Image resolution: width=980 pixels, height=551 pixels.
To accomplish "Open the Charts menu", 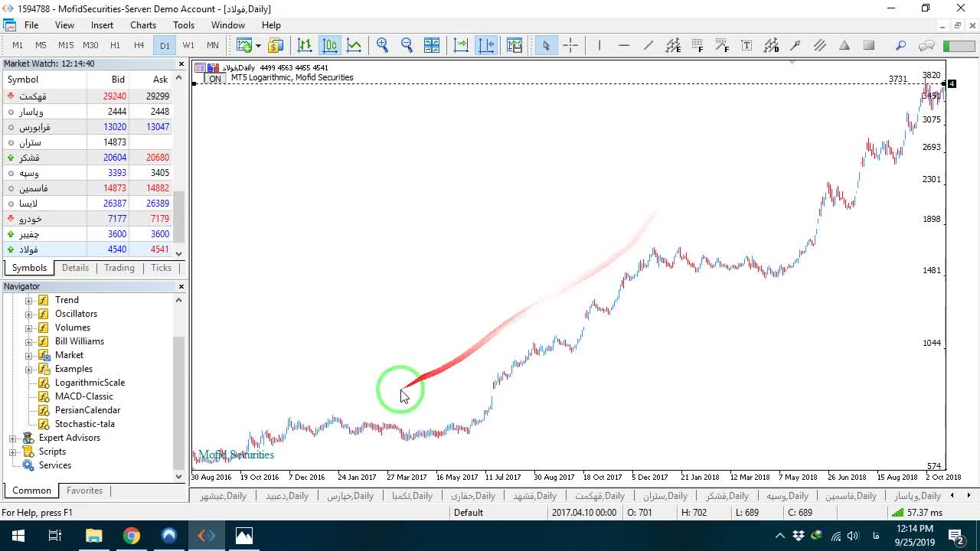I will [x=143, y=25].
